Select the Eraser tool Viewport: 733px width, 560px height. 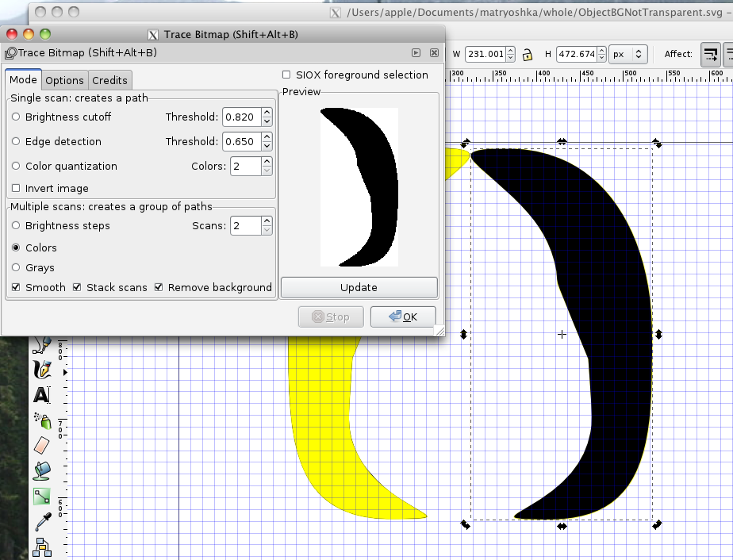[41, 446]
